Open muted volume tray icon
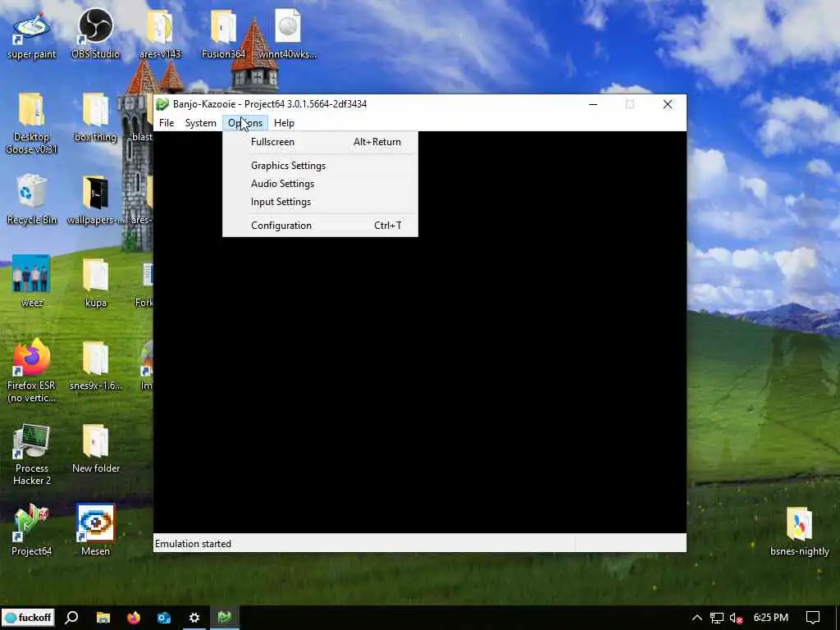This screenshot has width=840, height=630. point(736,619)
